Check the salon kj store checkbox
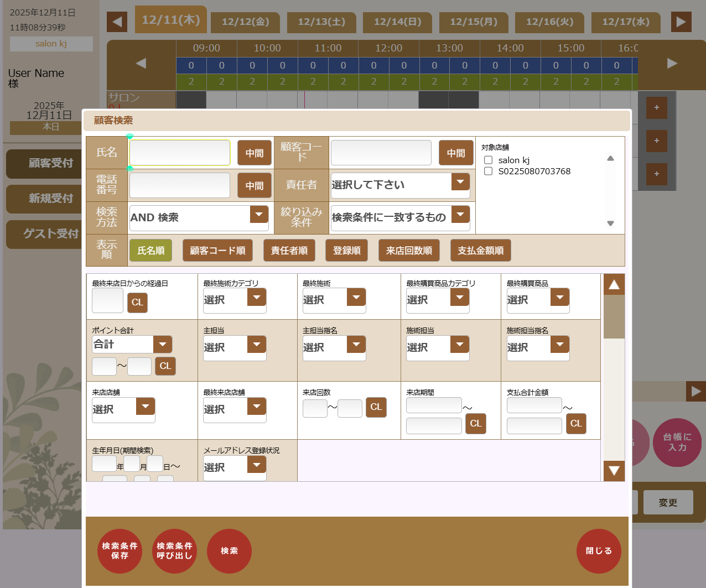 click(489, 160)
